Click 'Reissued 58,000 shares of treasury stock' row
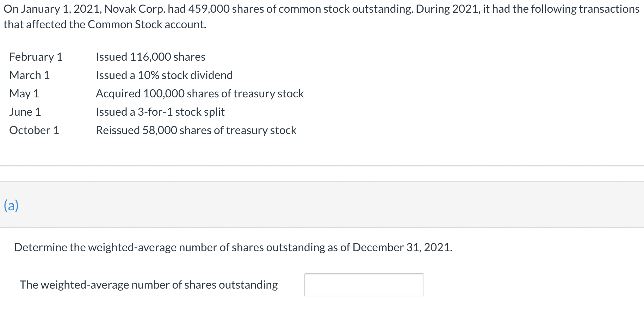The height and width of the screenshot is (314, 644). (196, 130)
